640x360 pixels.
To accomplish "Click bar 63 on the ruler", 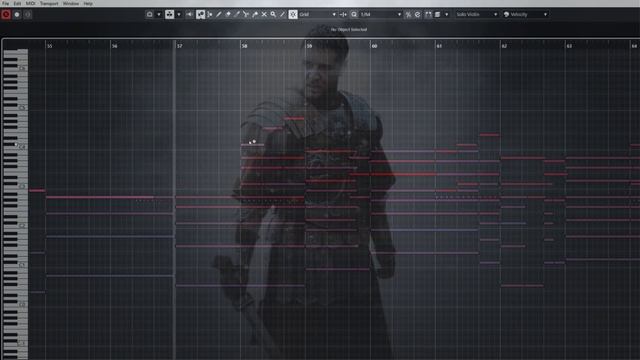I will [x=569, y=46].
